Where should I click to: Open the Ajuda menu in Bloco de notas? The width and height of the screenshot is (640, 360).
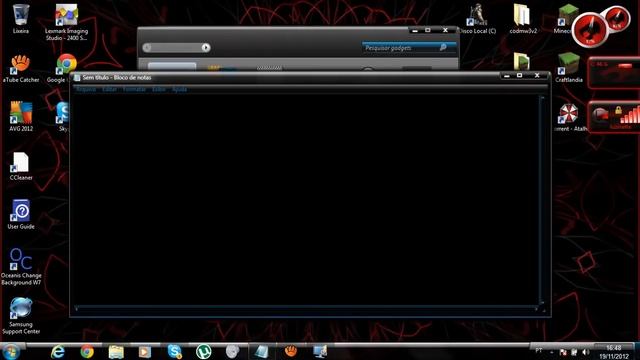(x=179, y=89)
